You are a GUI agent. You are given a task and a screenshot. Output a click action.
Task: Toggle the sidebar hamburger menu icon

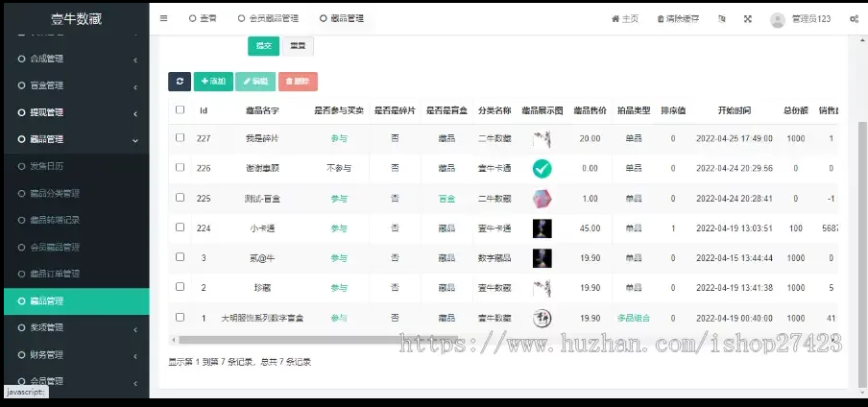[x=163, y=18]
